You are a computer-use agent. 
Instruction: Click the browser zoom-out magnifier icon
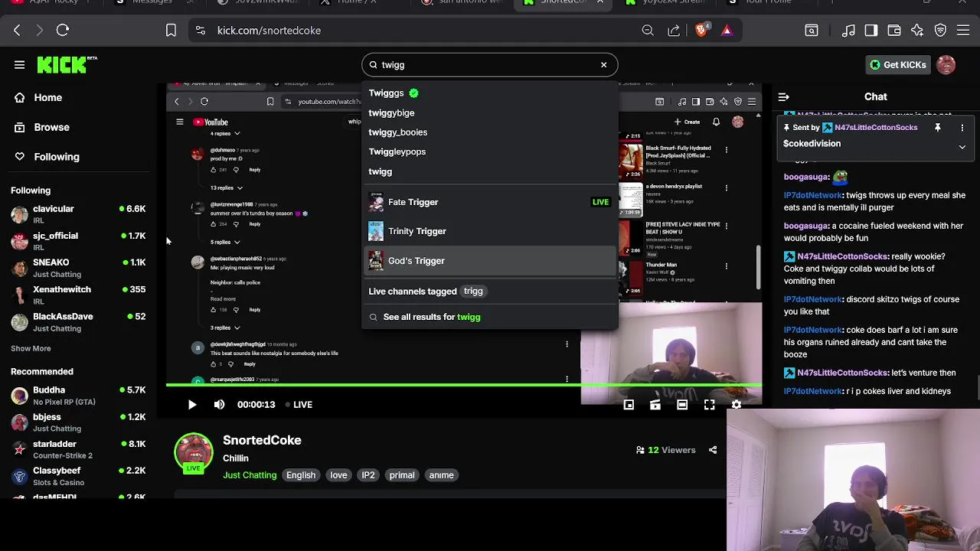click(x=648, y=31)
